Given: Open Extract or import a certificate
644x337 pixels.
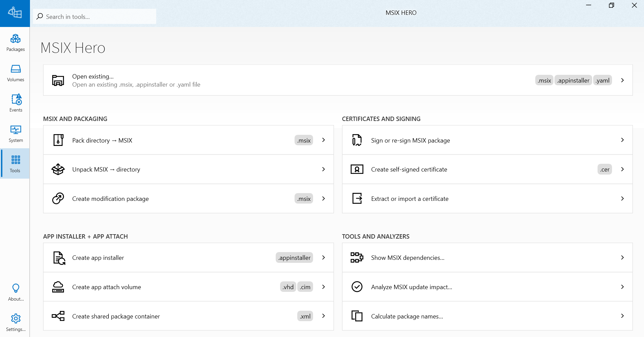Looking at the screenshot, I should pos(487,198).
